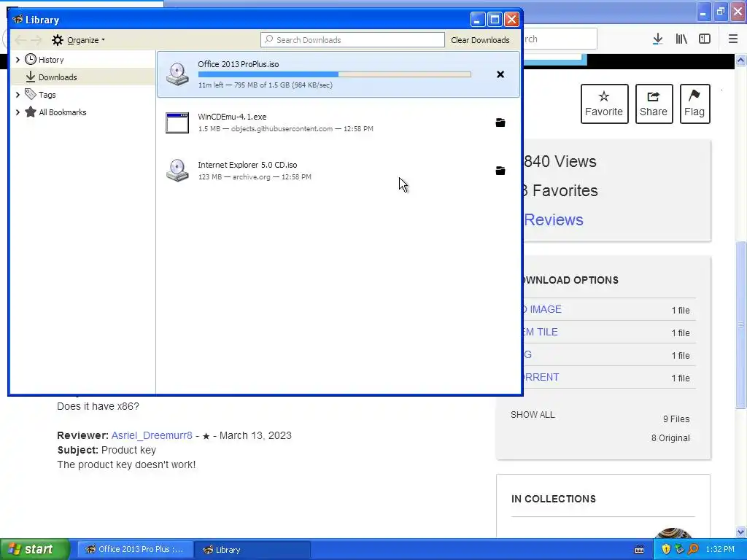The height and width of the screenshot is (560, 747).
Task: Click the Internet Explorer 5.0 CD.iso disc icon
Action: (177, 170)
